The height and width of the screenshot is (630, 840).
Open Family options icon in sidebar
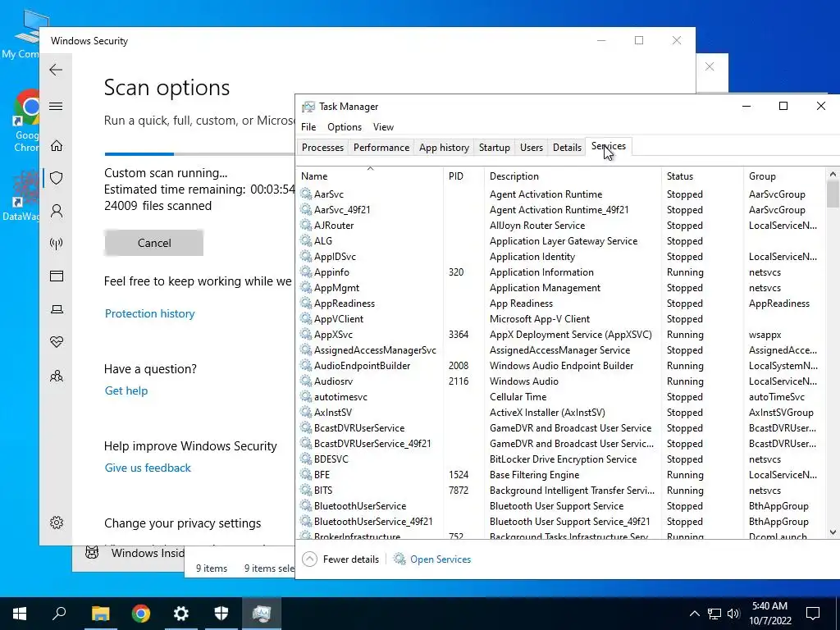tap(57, 376)
